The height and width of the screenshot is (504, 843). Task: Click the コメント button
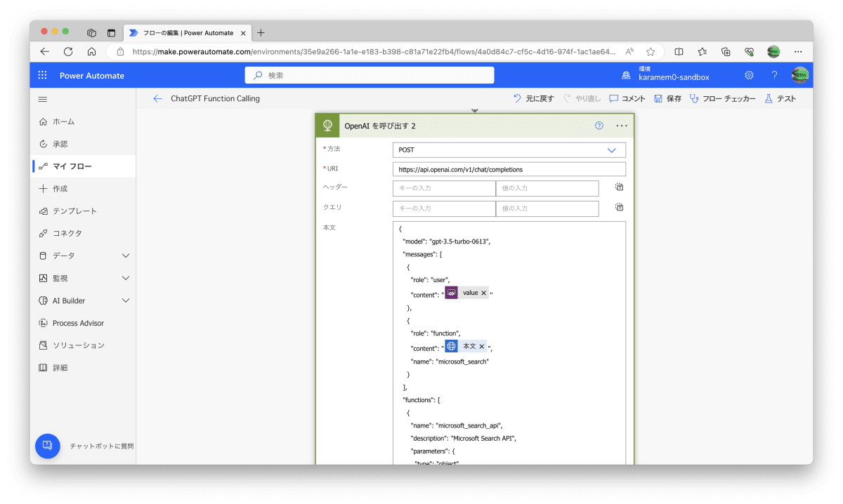click(627, 99)
